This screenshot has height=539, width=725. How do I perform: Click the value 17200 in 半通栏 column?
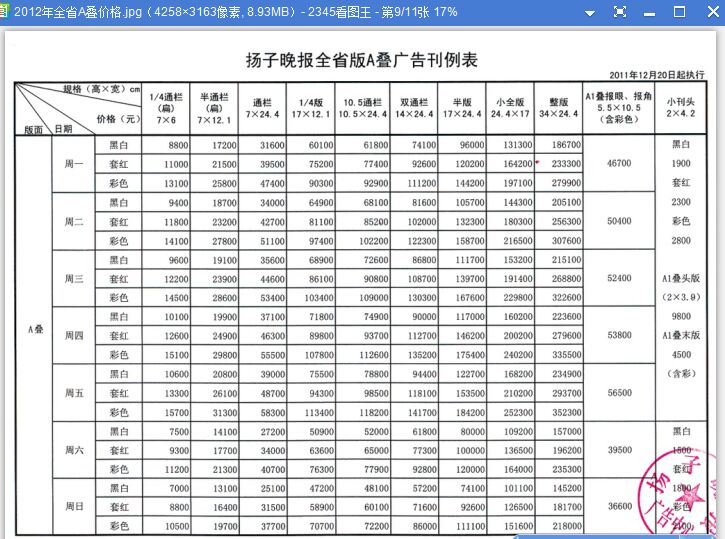click(224, 145)
